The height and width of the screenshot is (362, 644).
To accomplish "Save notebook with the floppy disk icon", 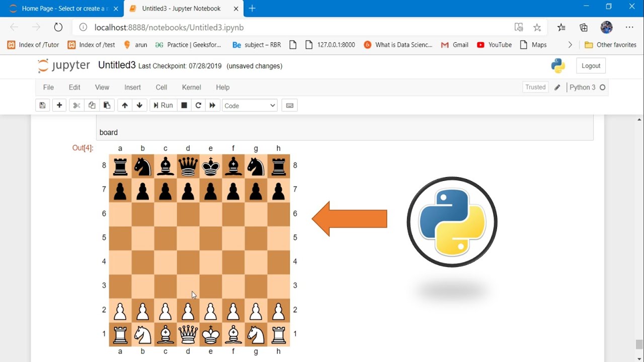I will [x=42, y=105].
